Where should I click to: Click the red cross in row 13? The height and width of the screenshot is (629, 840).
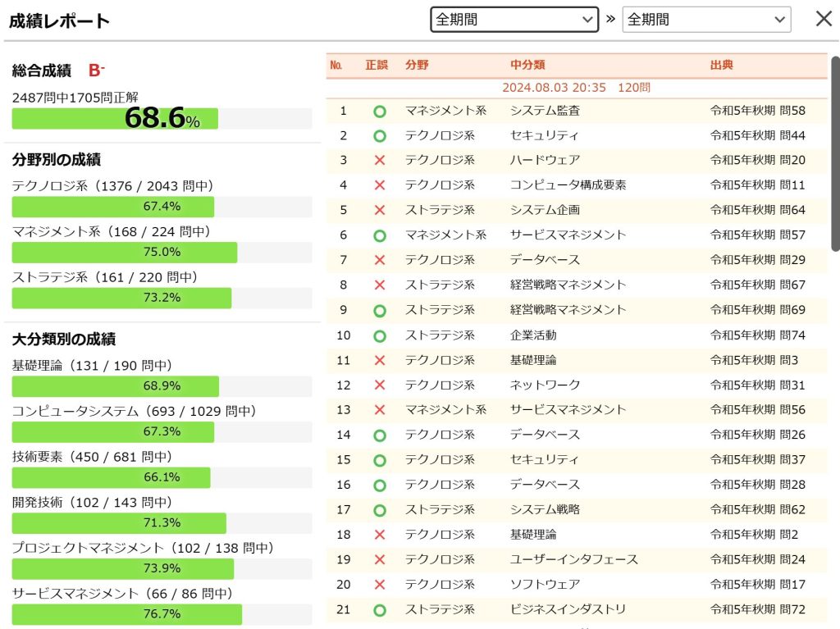tap(379, 410)
